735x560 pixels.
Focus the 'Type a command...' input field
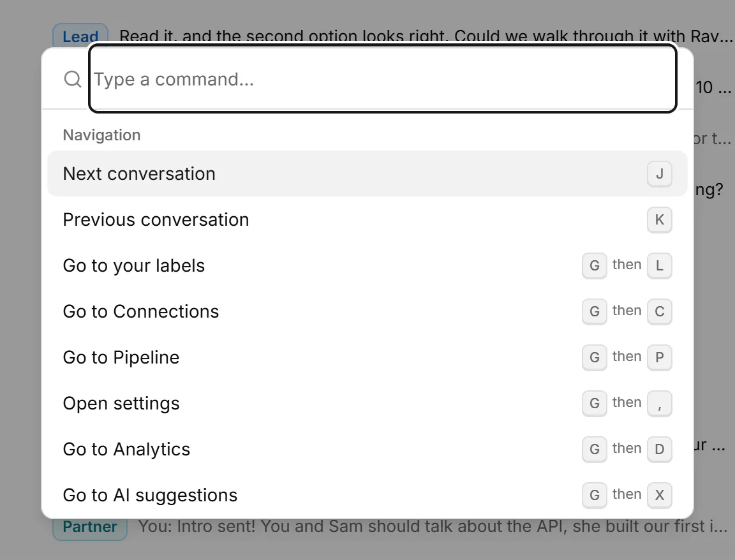coord(383,78)
